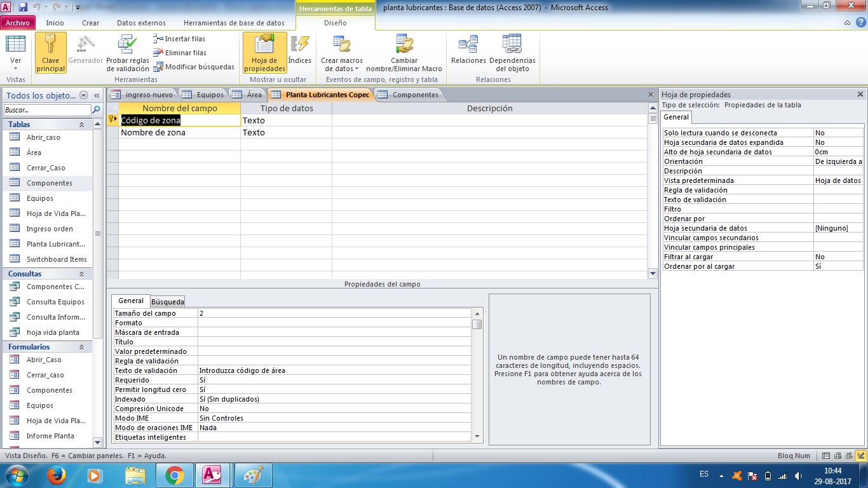The width and height of the screenshot is (868, 488).
Task: Open Paint from the taskbar
Action: [254, 475]
